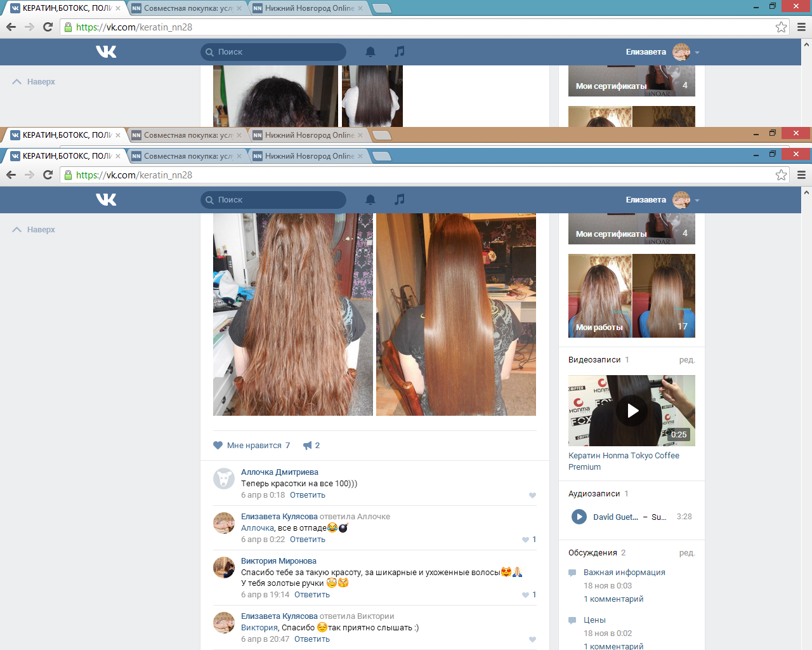
Task: Reply to Аллочка Дмитриева's comment via Ответить
Action: click(x=308, y=495)
